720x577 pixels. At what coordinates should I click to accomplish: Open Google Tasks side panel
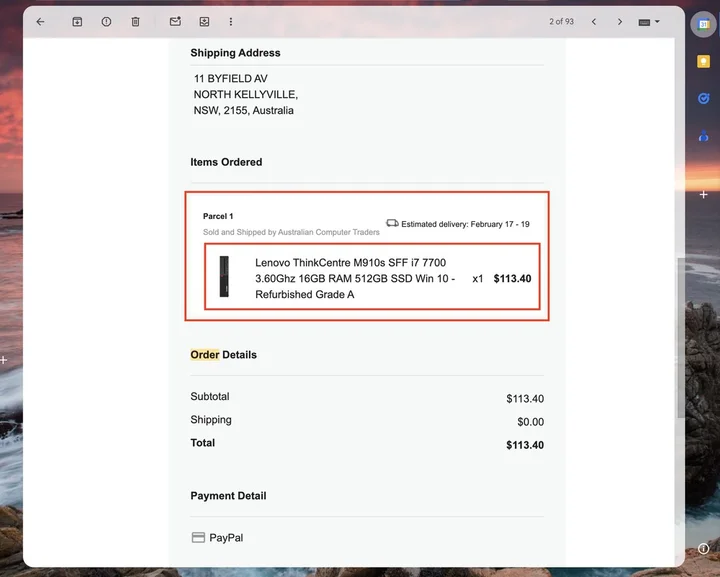[x=703, y=99]
